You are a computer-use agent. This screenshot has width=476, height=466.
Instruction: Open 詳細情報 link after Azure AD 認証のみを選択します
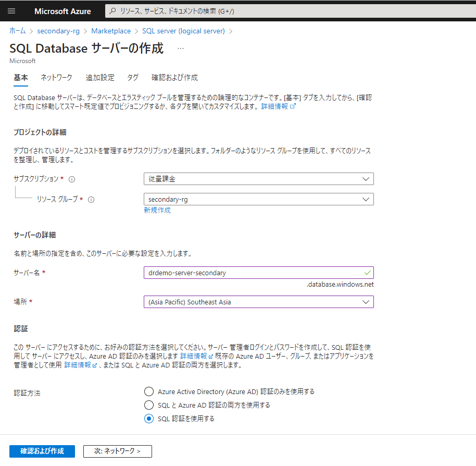point(194,356)
